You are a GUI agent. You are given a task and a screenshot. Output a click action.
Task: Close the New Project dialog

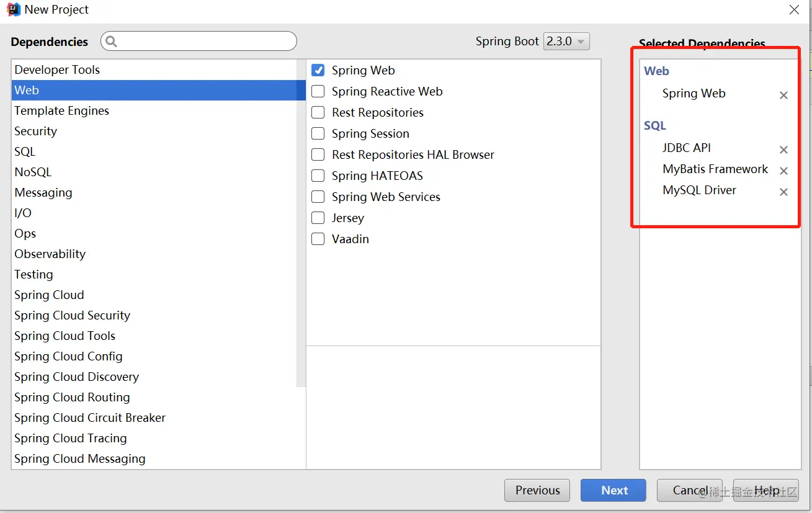pyautogui.click(x=794, y=9)
